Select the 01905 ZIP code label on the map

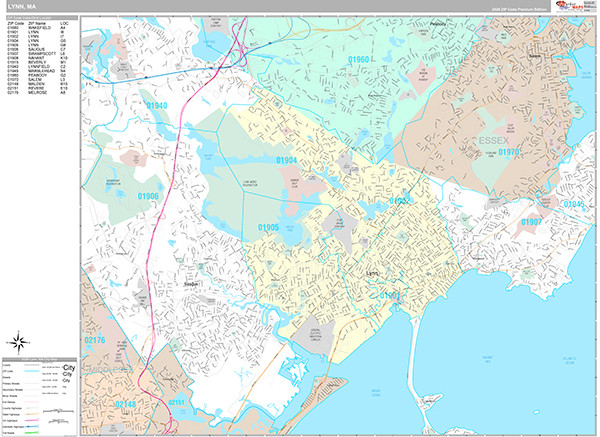point(268,228)
